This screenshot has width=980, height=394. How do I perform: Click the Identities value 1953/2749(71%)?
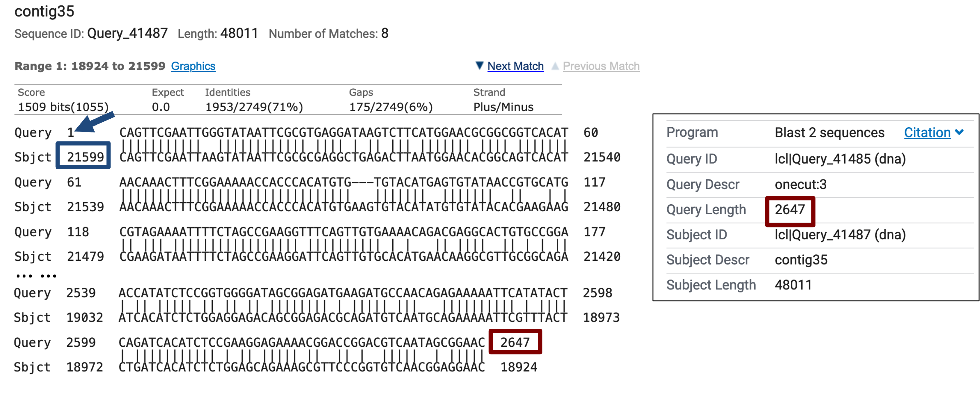point(254,107)
